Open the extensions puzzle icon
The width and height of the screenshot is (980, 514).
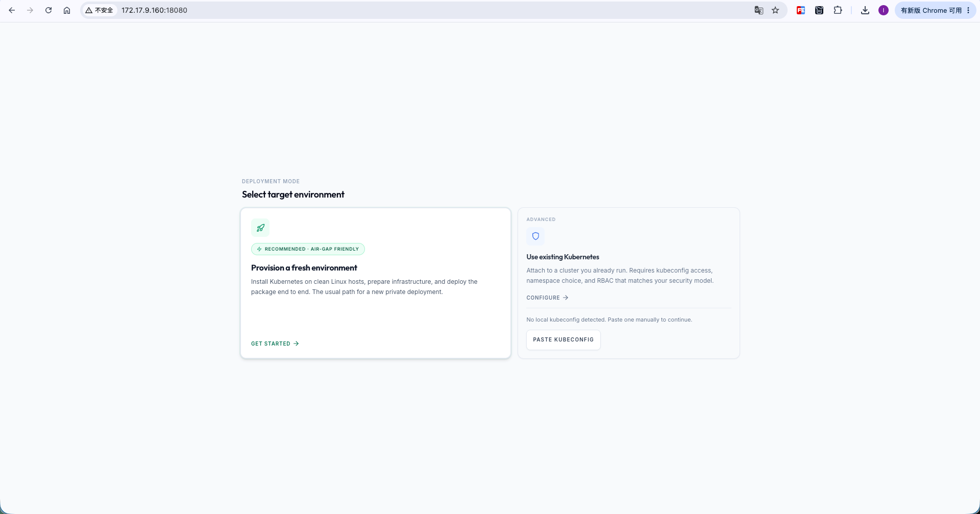coord(838,10)
